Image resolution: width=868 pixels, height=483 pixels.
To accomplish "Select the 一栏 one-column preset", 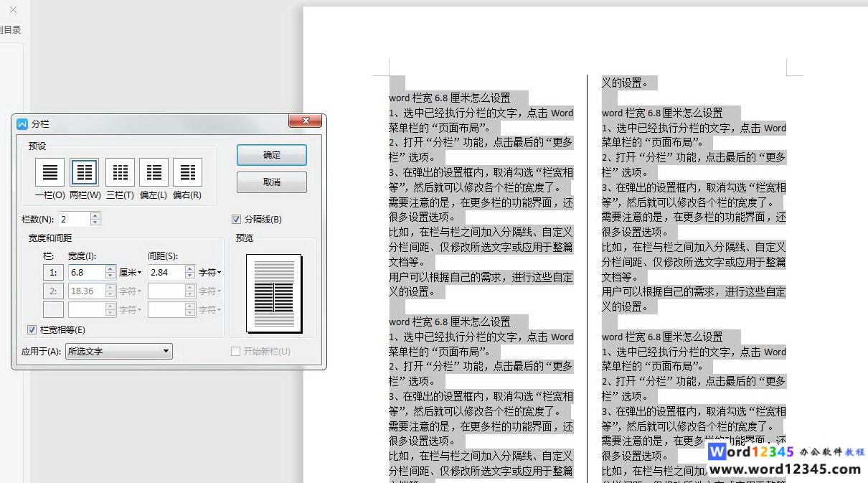I will point(50,172).
